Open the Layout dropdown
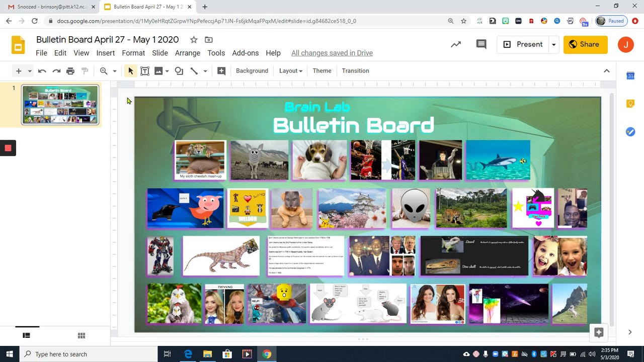The width and height of the screenshot is (644, 362). (x=291, y=71)
